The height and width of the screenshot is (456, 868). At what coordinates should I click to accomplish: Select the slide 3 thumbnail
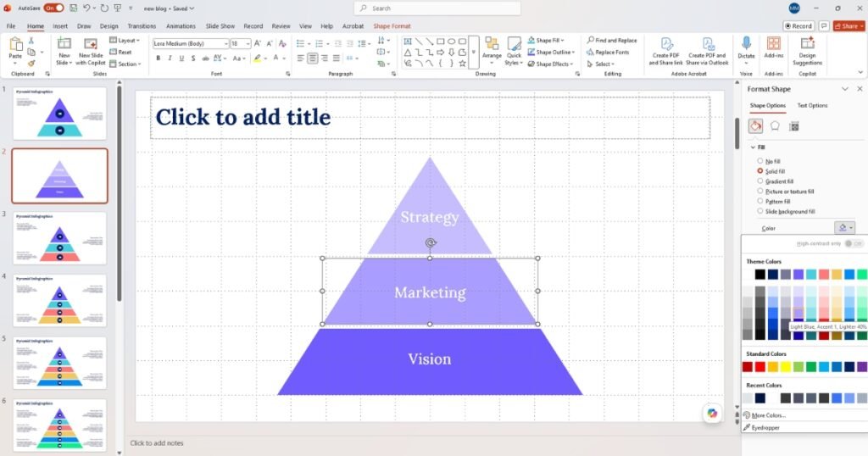coord(60,238)
